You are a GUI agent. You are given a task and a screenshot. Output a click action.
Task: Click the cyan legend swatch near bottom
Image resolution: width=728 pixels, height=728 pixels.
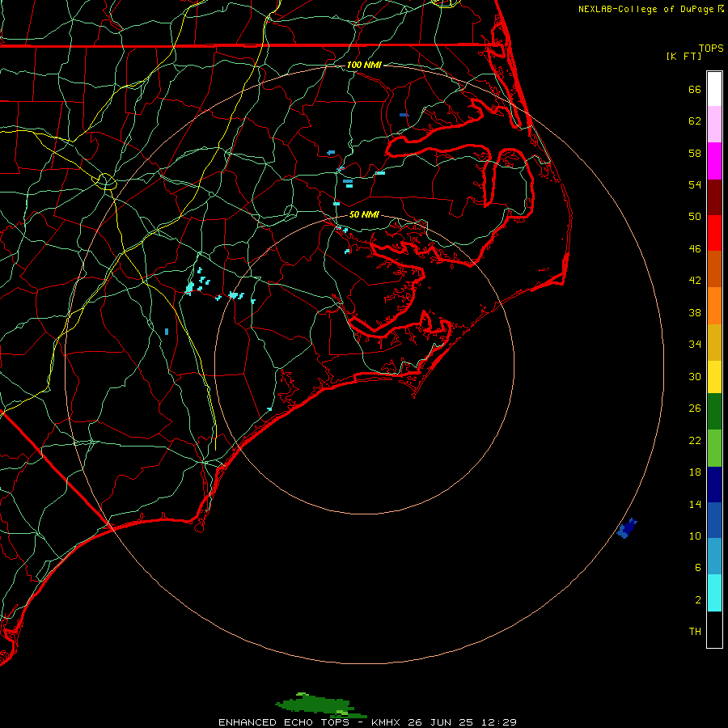pos(714,593)
